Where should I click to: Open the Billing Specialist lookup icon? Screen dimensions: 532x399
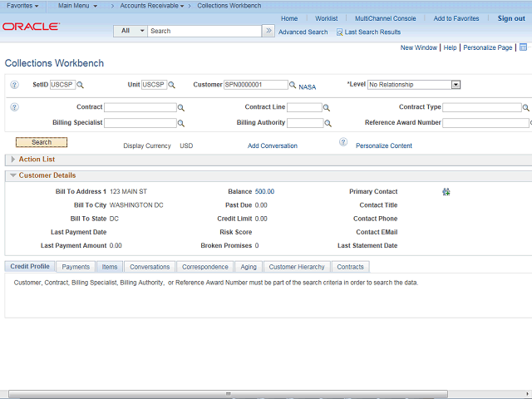(x=181, y=123)
